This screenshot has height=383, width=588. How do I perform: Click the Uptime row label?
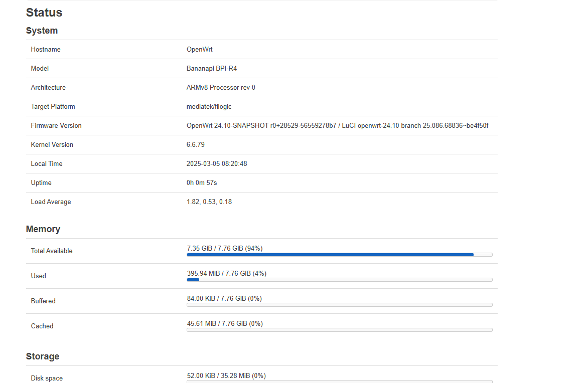[41, 183]
